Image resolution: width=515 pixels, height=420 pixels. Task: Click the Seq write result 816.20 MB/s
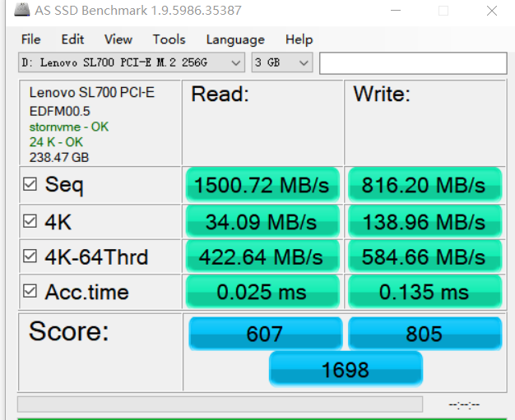425,185
